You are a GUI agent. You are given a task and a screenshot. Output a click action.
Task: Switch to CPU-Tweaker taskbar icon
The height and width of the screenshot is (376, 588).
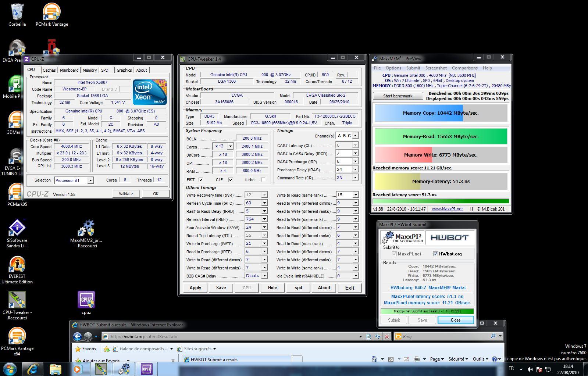(x=101, y=369)
